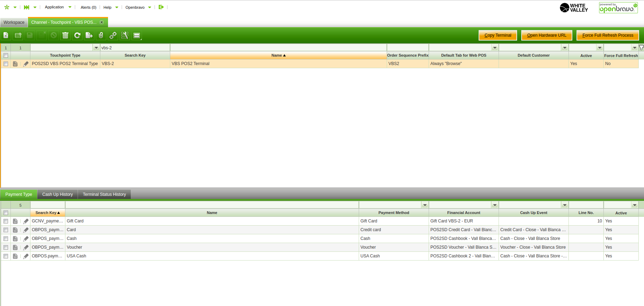The image size is (644, 306).
Task: Edit the Credit card payment row inline
Action: (x=26, y=230)
